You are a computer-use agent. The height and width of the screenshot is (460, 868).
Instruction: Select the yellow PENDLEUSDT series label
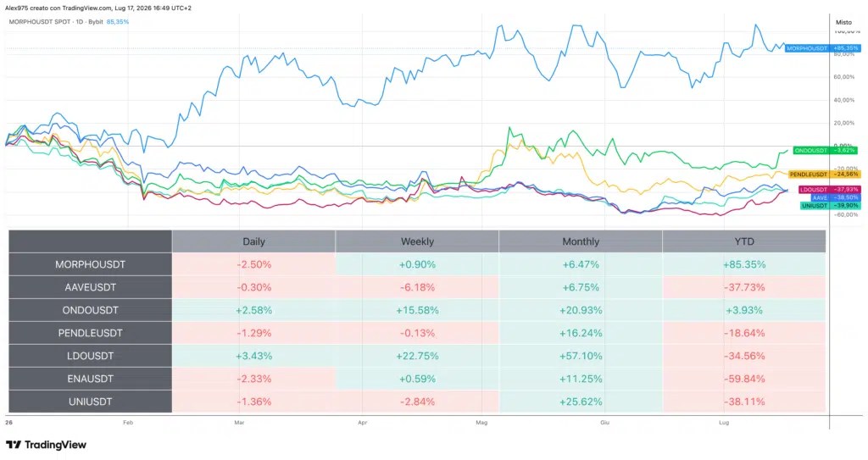808,175
